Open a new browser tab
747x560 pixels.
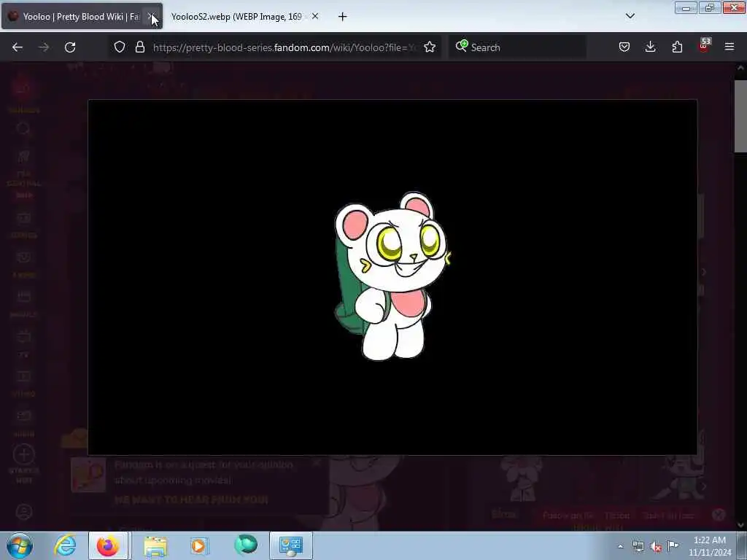(343, 17)
